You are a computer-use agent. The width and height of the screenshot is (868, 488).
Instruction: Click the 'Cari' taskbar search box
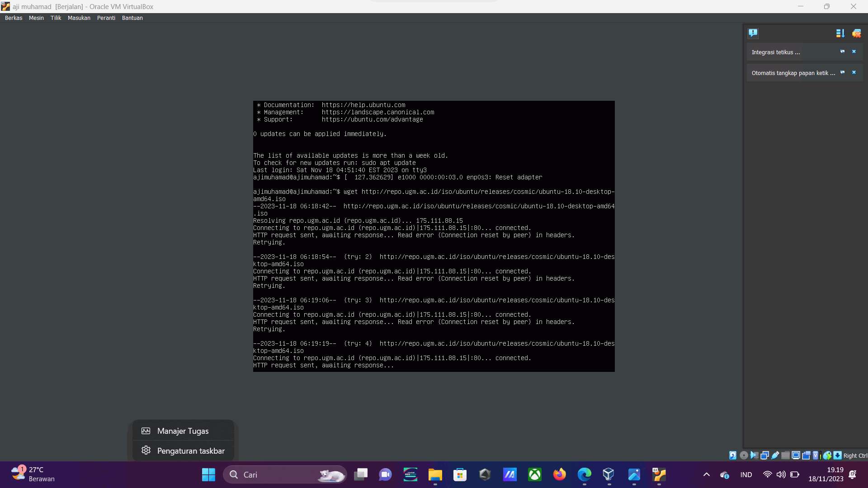click(285, 474)
